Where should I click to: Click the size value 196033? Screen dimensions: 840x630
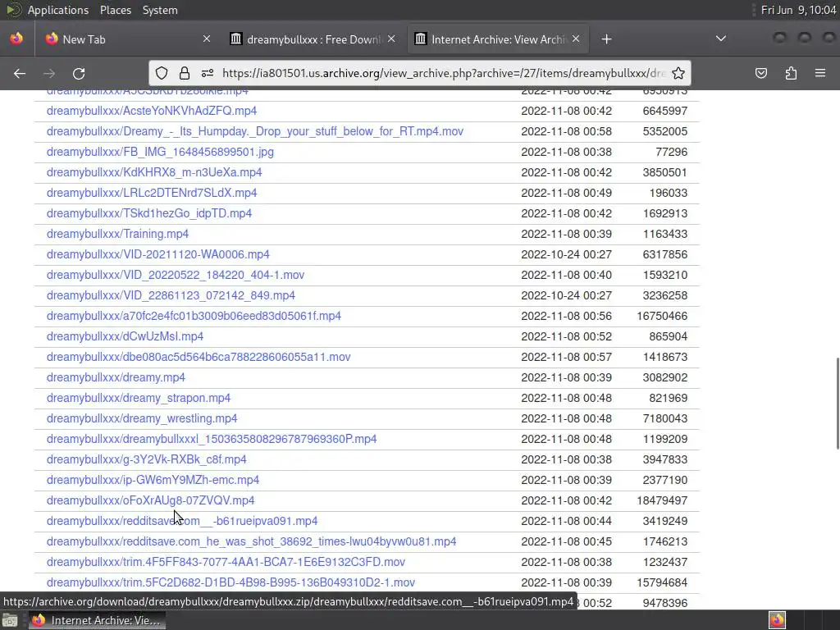click(668, 193)
